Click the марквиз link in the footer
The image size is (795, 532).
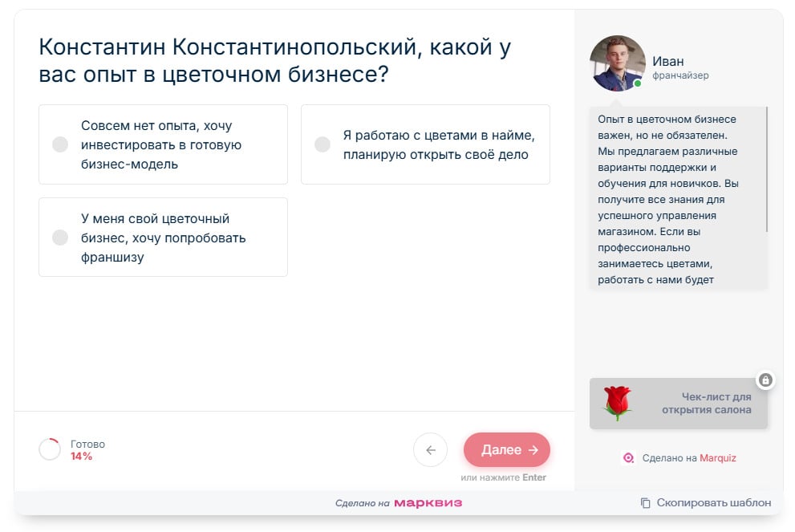click(426, 503)
